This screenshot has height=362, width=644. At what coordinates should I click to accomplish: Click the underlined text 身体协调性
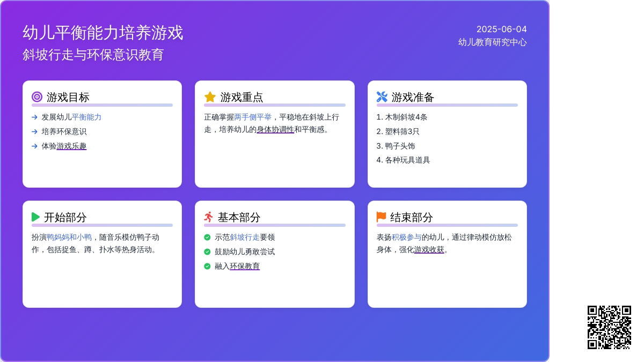tap(275, 129)
